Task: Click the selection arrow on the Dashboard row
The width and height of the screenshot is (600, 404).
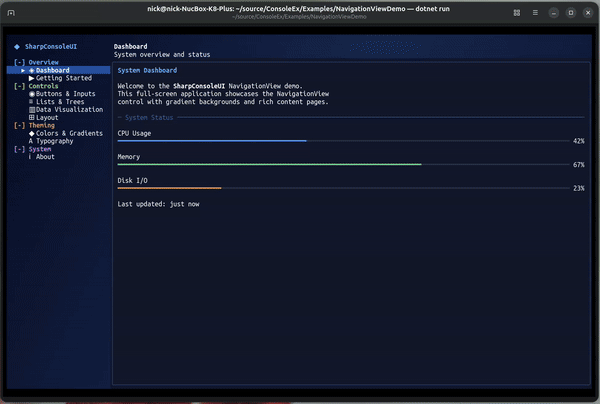Action: (23, 70)
